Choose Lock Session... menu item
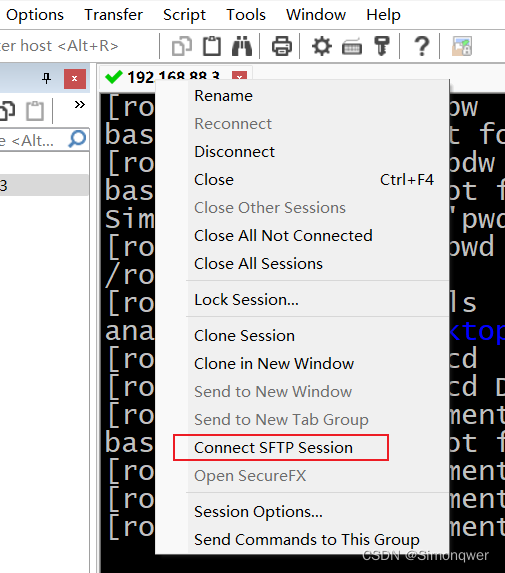 (303, 300)
